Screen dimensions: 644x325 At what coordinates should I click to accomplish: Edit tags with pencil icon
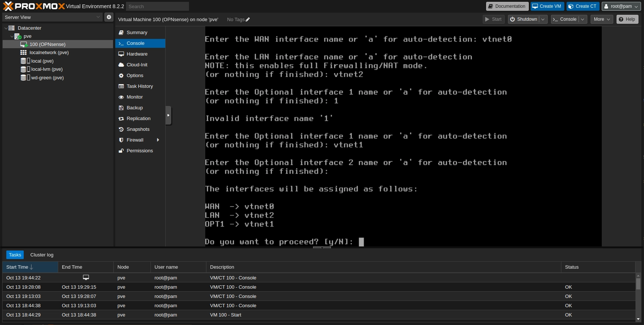pyautogui.click(x=248, y=20)
